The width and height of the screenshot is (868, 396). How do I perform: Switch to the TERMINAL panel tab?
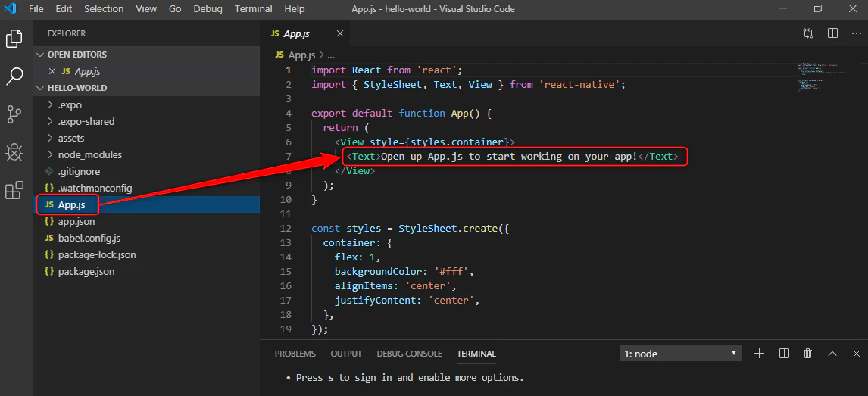pyautogui.click(x=476, y=354)
